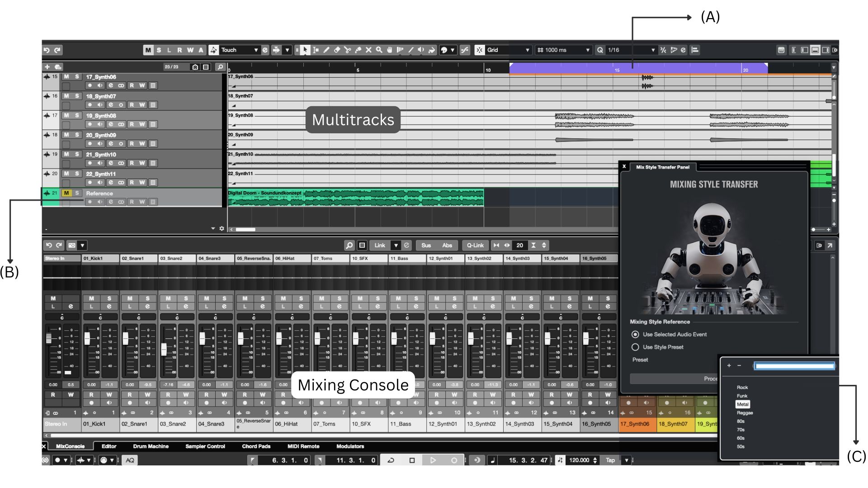The height and width of the screenshot is (488, 868).
Task: Open the Link options dropdown arrow
Action: click(x=396, y=245)
